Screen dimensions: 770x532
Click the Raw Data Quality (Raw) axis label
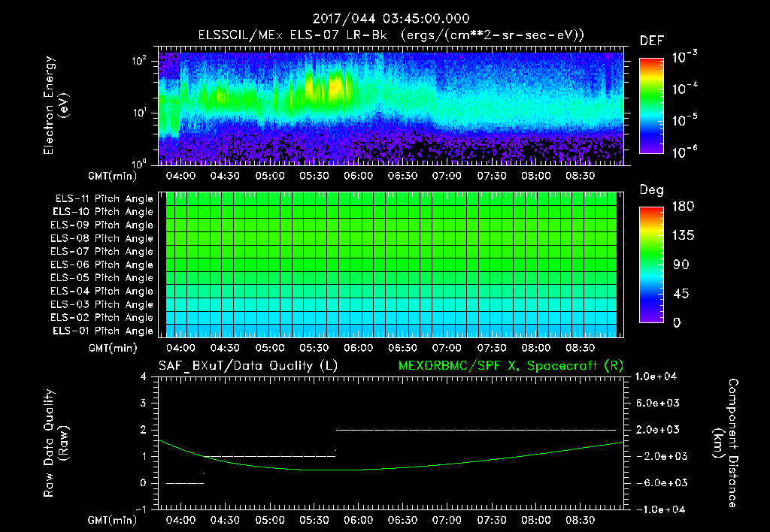(x=56, y=443)
